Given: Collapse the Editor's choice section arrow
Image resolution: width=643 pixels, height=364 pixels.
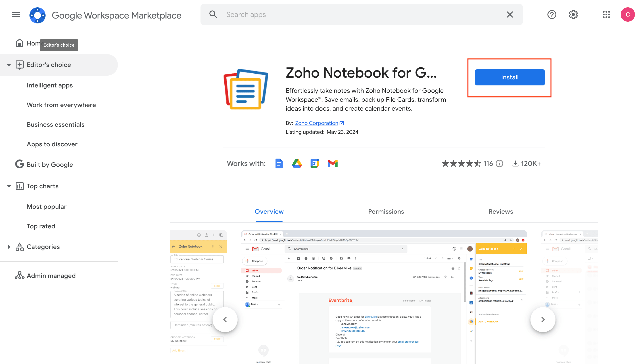Looking at the screenshot, I should (x=9, y=65).
